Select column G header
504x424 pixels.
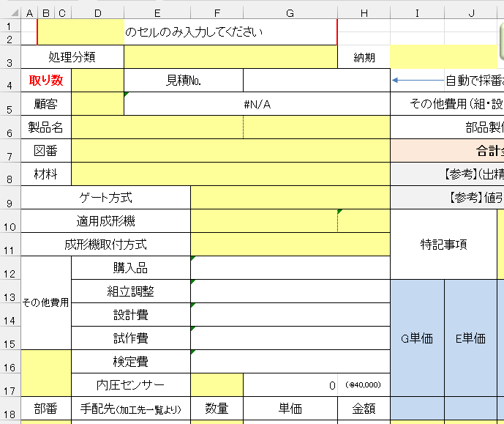pyautogui.click(x=290, y=12)
